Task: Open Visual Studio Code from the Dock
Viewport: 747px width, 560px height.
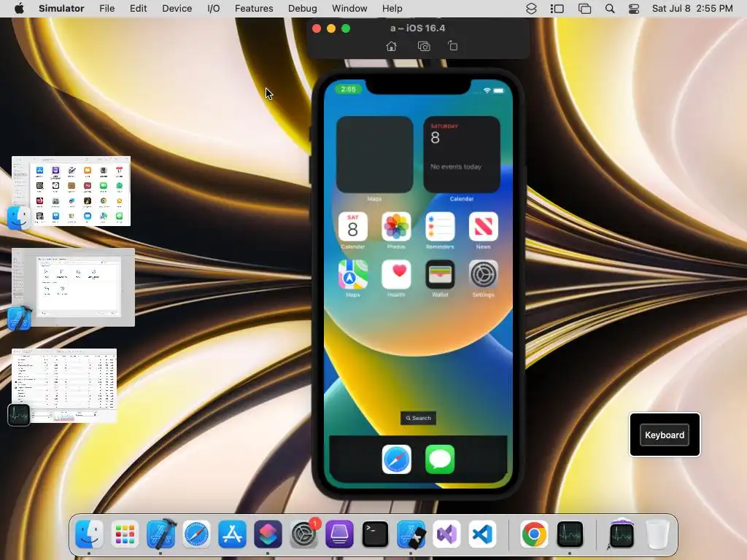Action: (482, 534)
